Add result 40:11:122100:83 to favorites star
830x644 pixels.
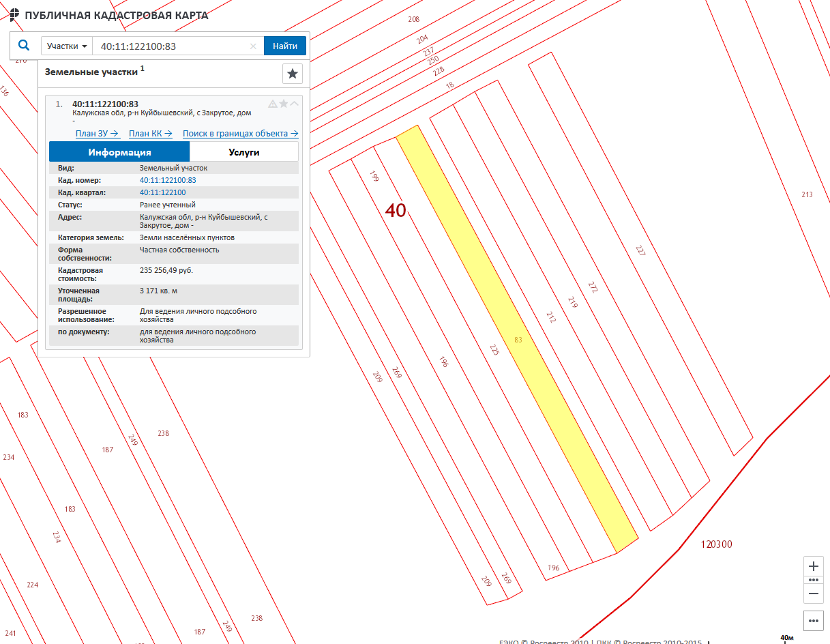coord(284,104)
